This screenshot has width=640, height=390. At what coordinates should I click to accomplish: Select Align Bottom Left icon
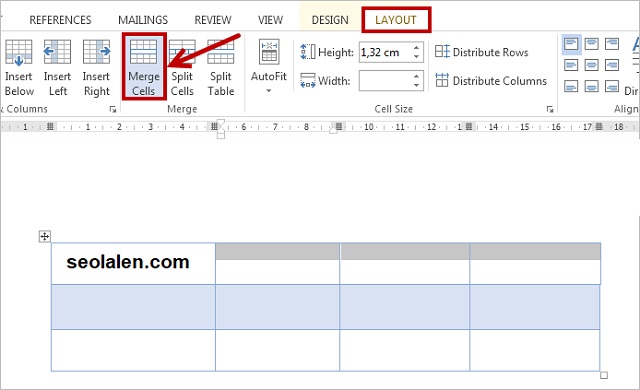click(x=571, y=86)
